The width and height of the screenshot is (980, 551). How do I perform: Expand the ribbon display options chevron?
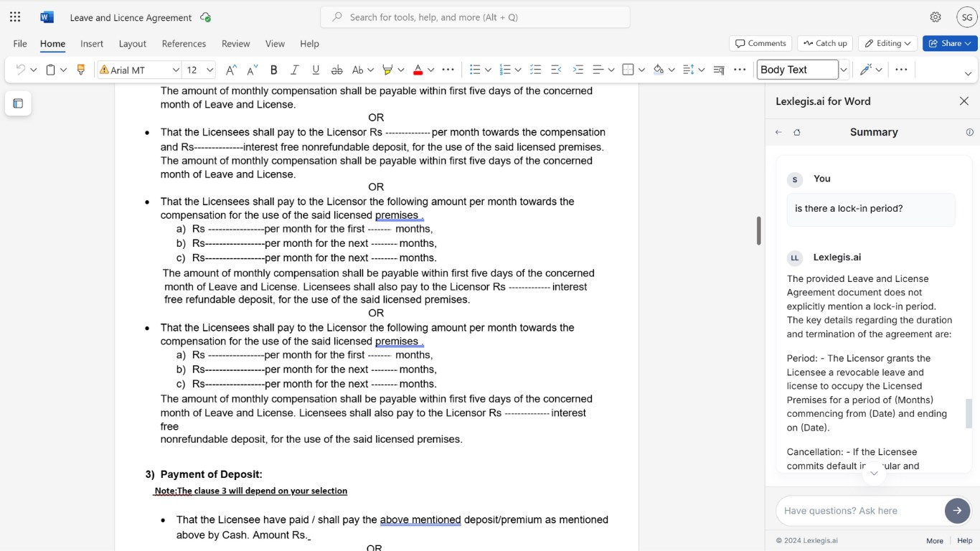point(968,73)
